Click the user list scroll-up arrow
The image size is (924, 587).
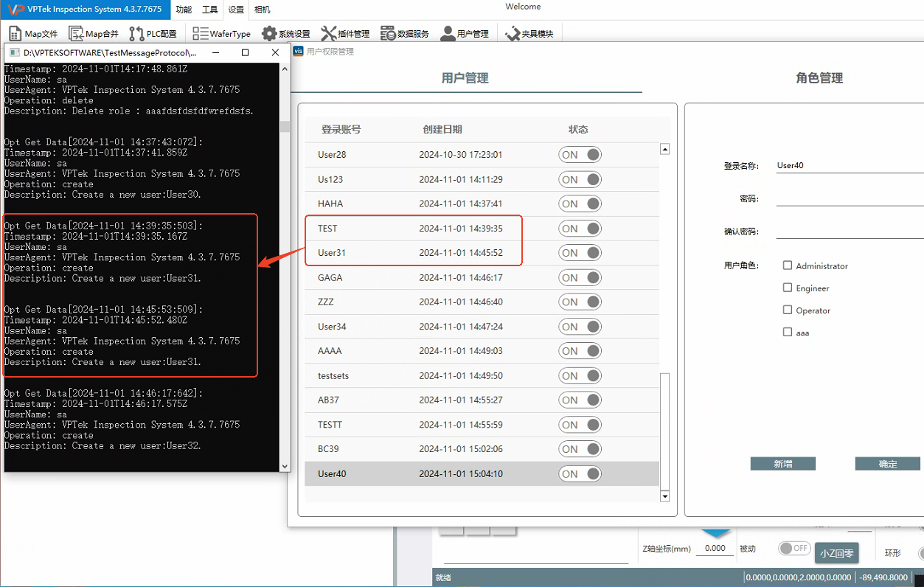click(664, 149)
